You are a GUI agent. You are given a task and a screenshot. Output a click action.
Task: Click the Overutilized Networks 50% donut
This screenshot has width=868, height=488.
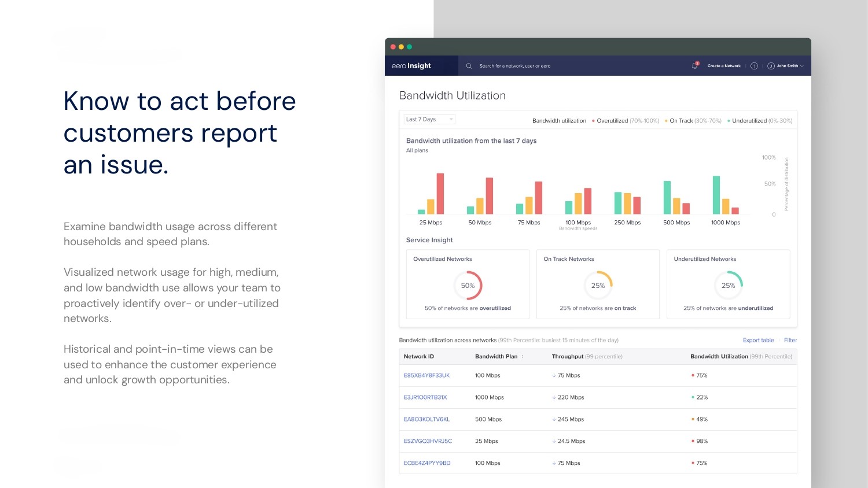(x=468, y=286)
